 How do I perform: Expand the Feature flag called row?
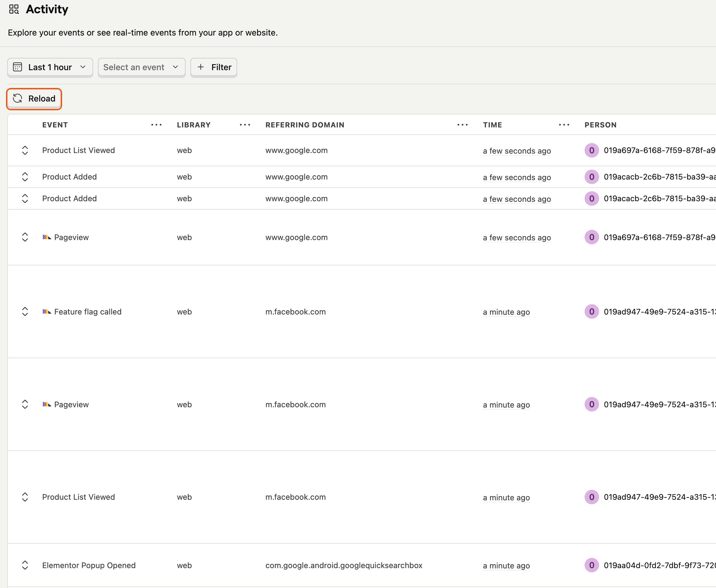tap(25, 311)
